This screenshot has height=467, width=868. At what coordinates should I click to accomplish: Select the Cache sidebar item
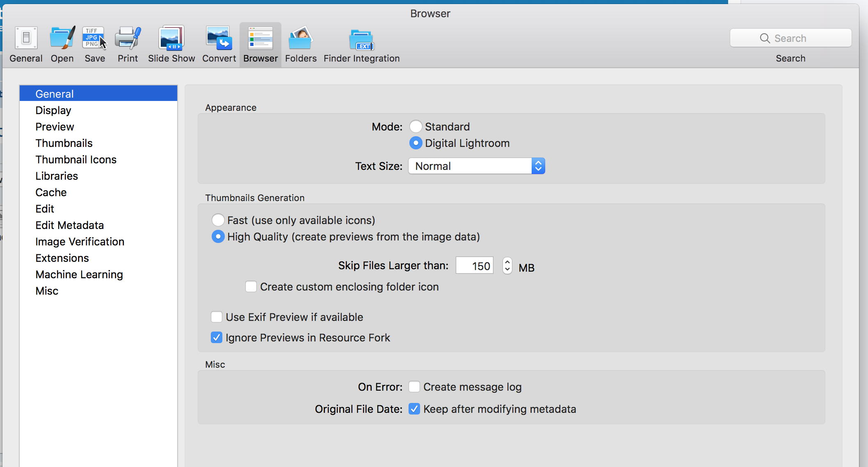[x=50, y=192]
